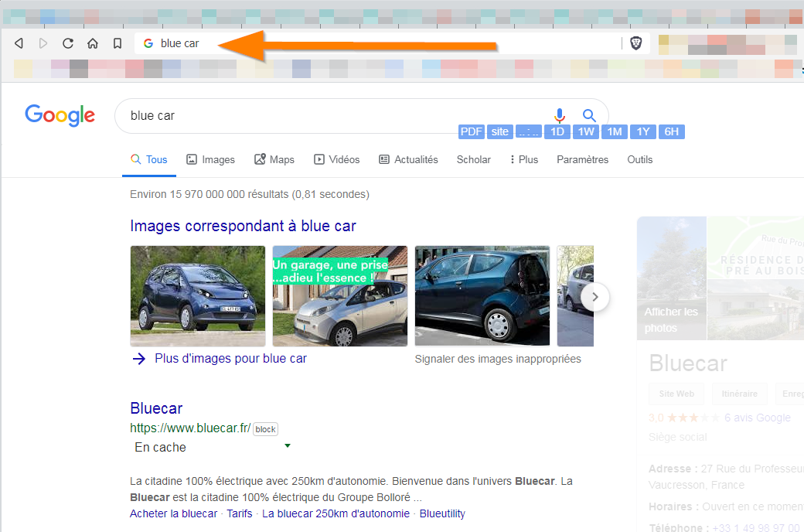Apply the PDF filter button
This screenshot has width=804, height=532.
click(472, 132)
